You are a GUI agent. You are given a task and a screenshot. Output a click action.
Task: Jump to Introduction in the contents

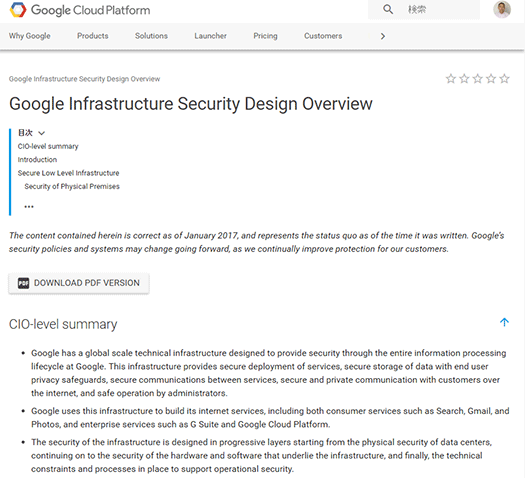[x=37, y=160]
